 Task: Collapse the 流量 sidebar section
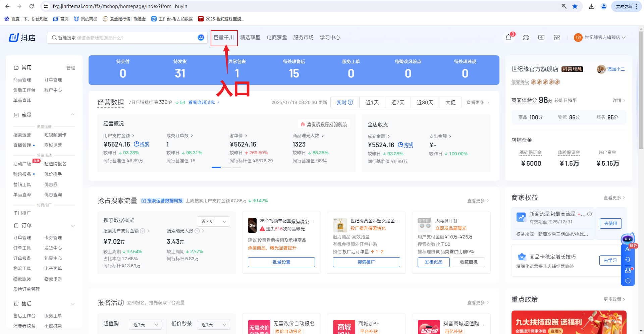pyautogui.click(x=72, y=115)
